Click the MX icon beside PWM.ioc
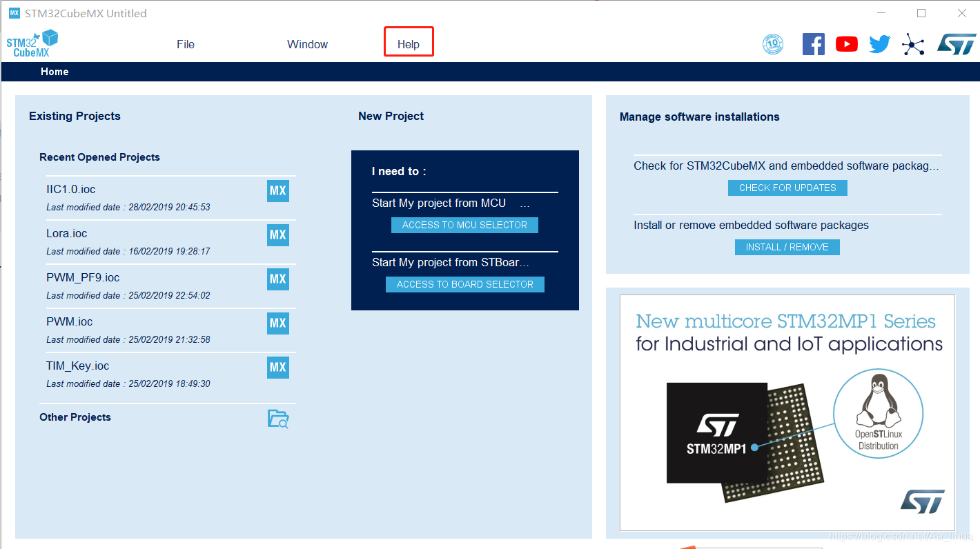The width and height of the screenshot is (980, 549). pos(277,323)
